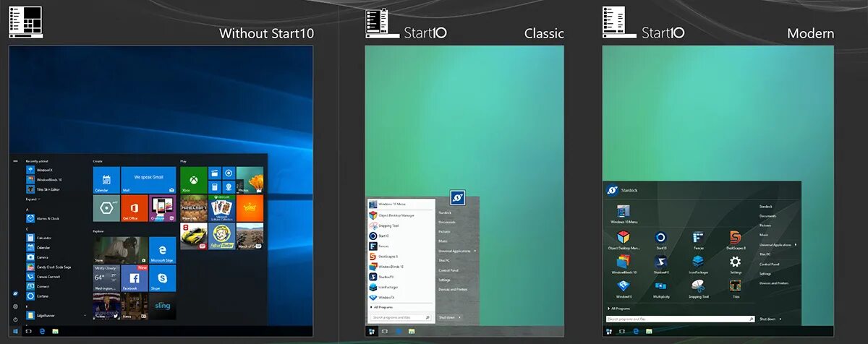Open the Shut down arrow options in Modern menu
Image resolution: width=868 pixels, height=344 pixels.
click(782, 319)
